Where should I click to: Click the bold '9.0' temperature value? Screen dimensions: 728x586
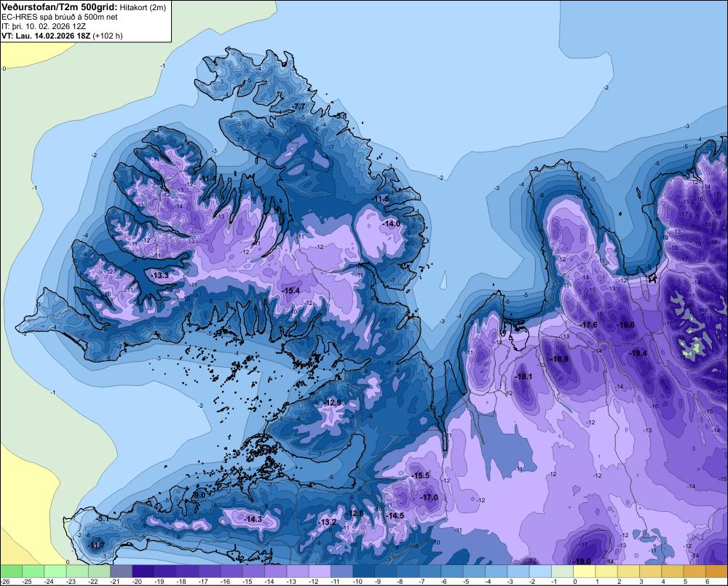point(199,496)
